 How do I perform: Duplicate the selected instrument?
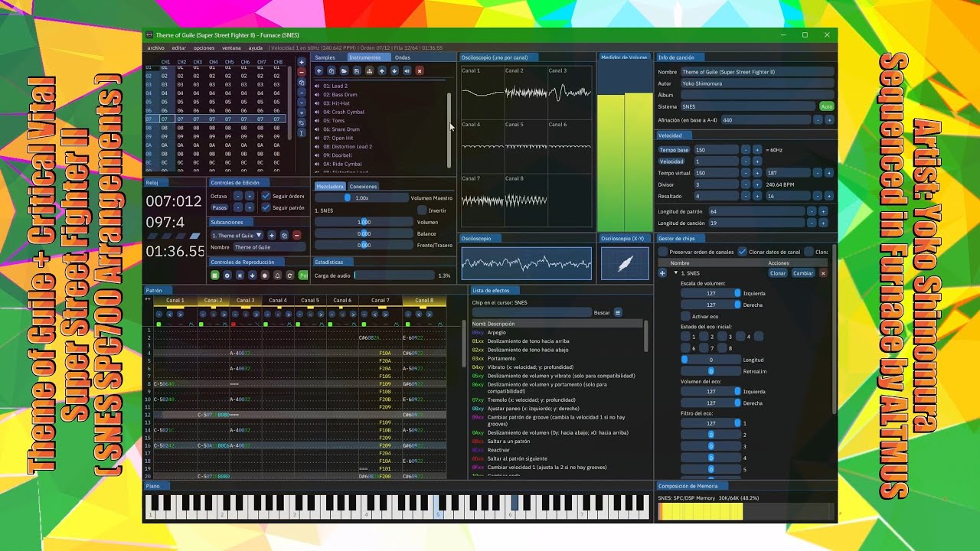(332, 70)
